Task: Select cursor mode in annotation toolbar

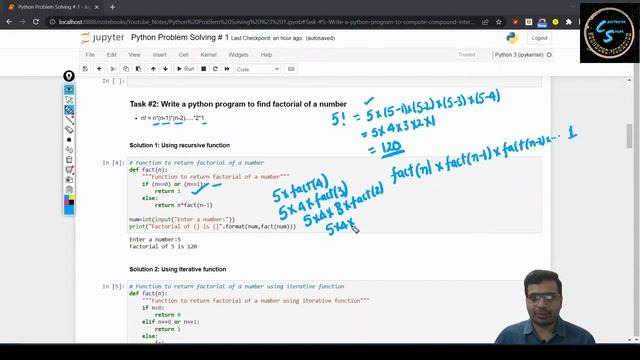Action: tap(69, 100)
